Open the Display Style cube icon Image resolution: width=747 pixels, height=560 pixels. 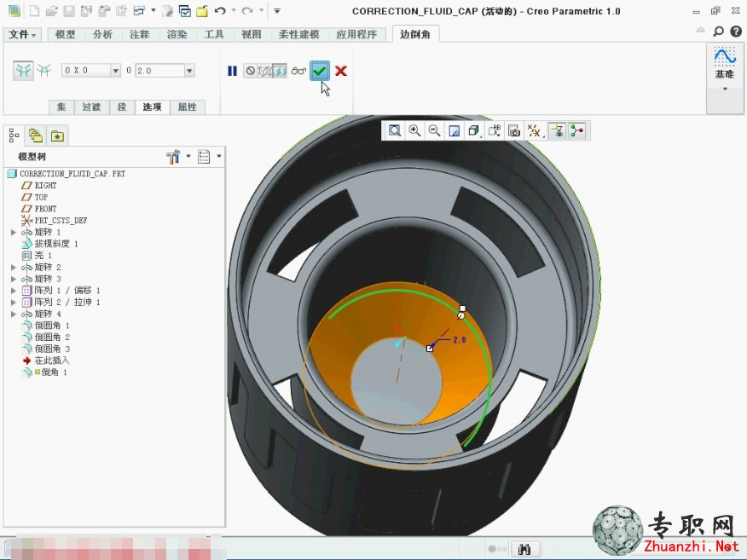(473, 130)
